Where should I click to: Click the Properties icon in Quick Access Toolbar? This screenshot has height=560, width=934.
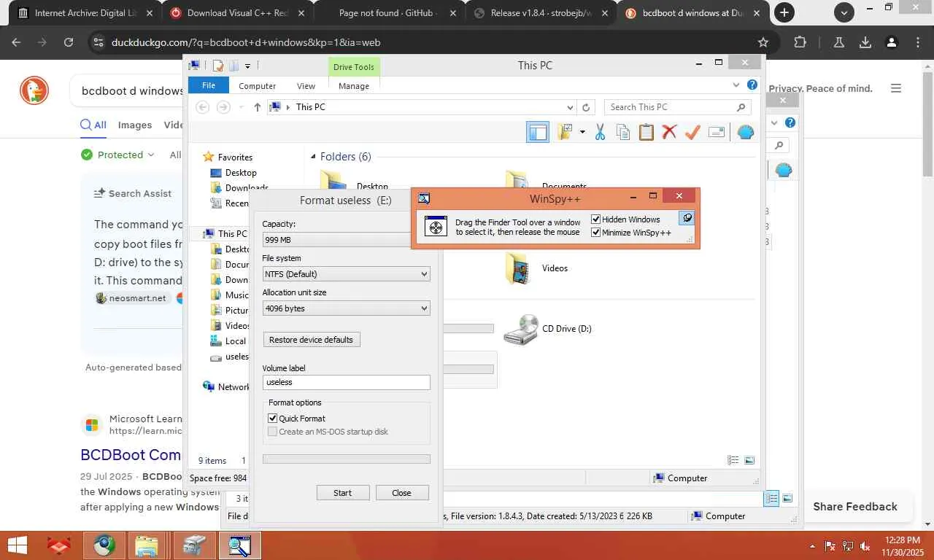[x=218, y=66]
